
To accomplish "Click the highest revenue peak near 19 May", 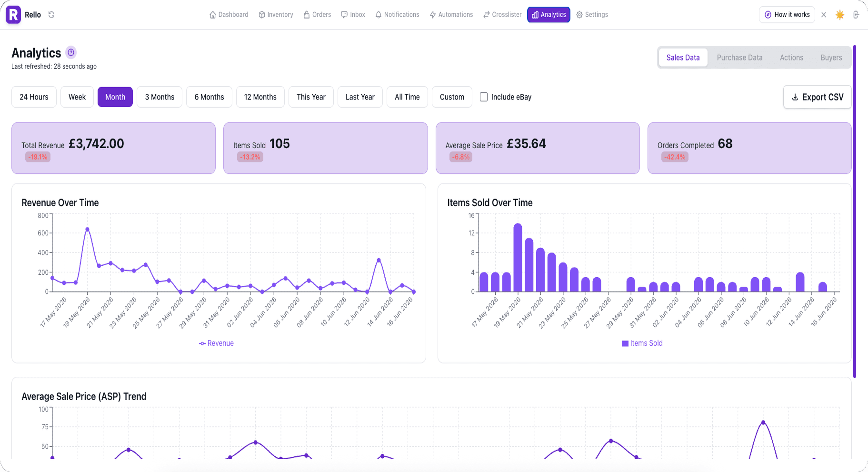I will tap(87, 230).
